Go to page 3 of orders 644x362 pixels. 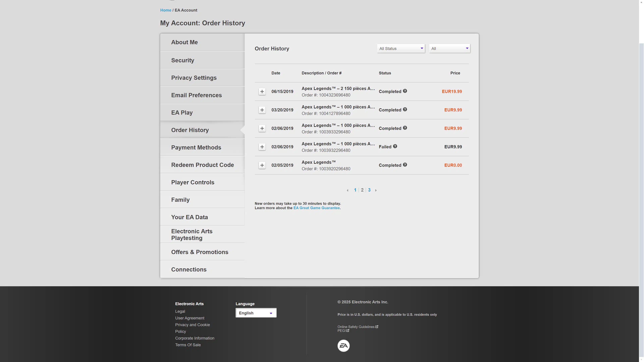369,190
